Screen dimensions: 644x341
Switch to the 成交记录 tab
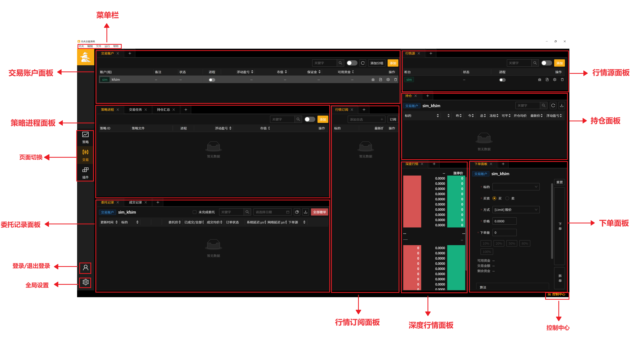135,202
